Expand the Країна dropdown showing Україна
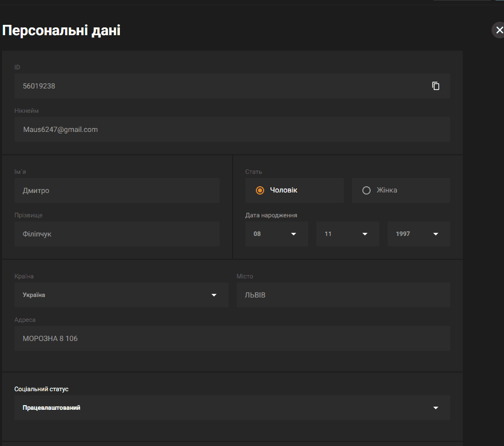 point(121,295)
